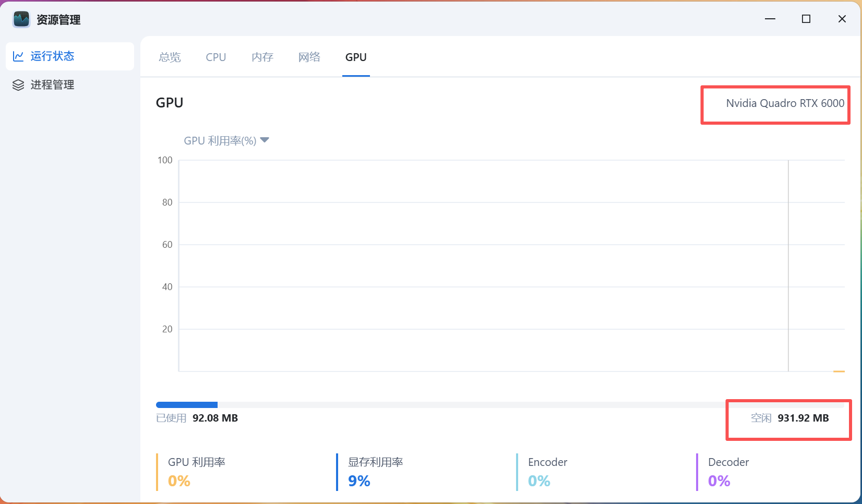Minimize the 资源管理 window
Viewport: 862px width, 504px height.
[770, 19]
